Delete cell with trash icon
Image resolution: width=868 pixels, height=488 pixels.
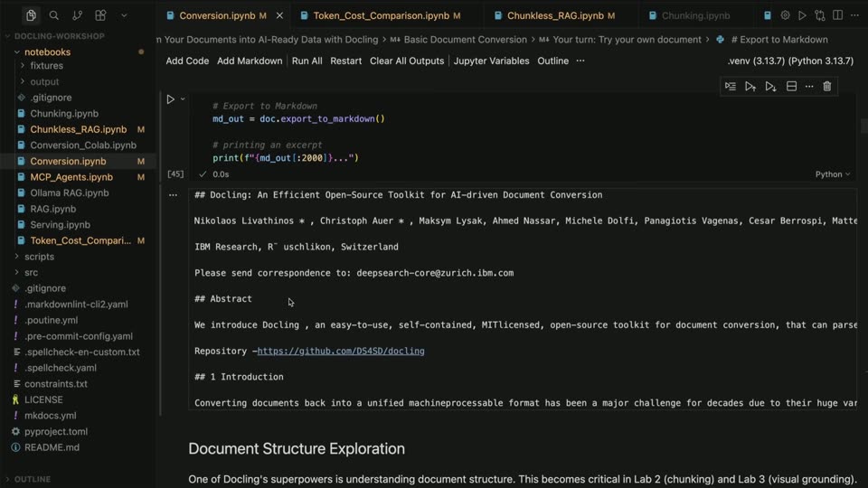827,87
